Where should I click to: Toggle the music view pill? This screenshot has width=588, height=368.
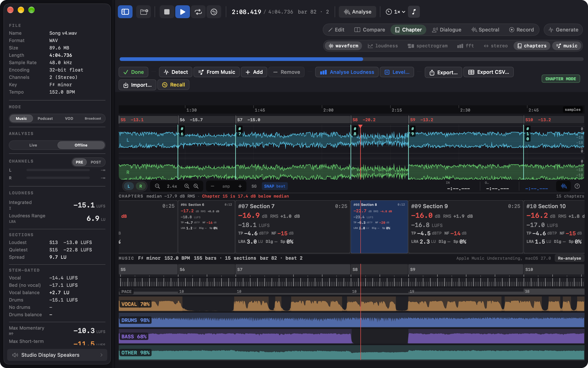[x=567, y=46]
